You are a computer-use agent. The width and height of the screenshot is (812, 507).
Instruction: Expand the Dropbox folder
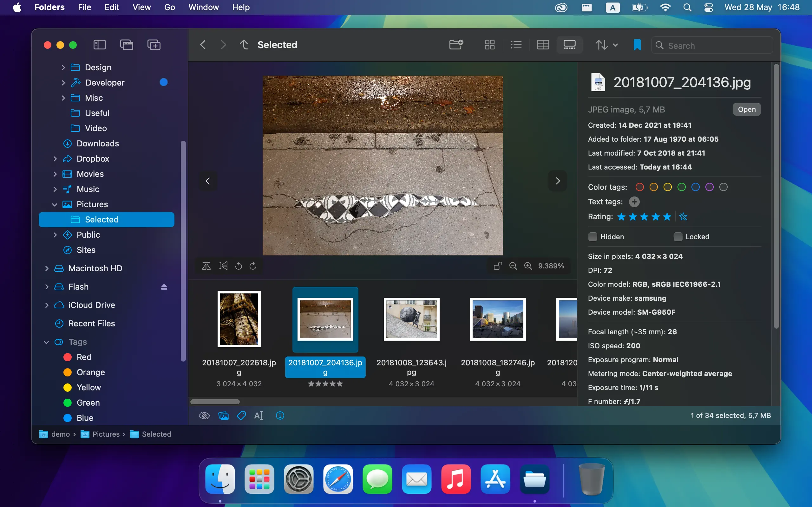coord(55,159)
